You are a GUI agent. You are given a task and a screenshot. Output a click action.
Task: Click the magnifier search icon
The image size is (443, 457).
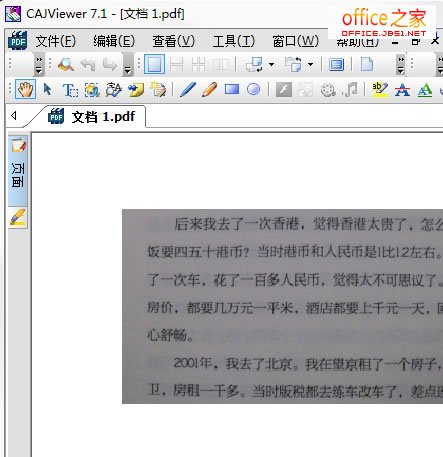[66, 64]
